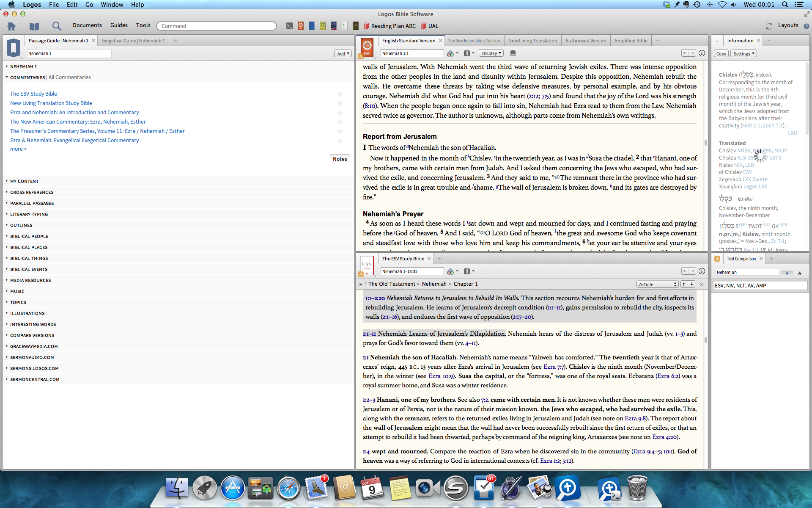Viewport: 812px width, 508px height.
Task: Star the ESV Study Bible commentary
Action: (340, 94)
